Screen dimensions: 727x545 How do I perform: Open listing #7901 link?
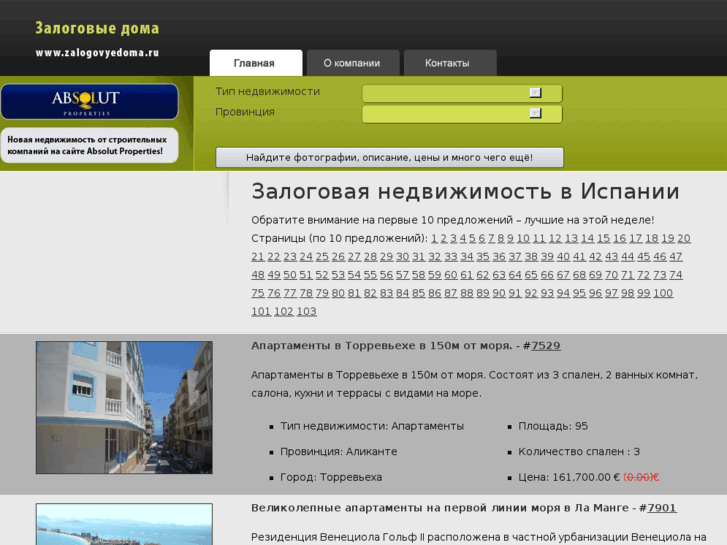click(662, 508)
